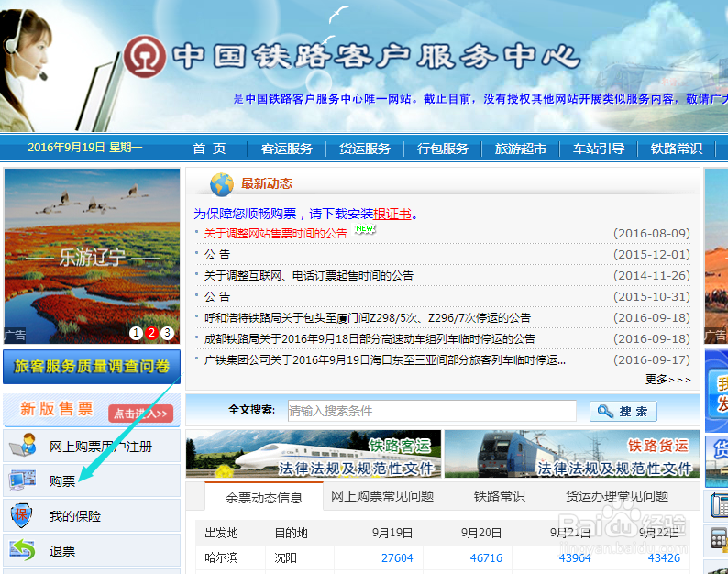The height and width of the screenshot is (574, 728).
Task: Click the 2016年9月19日 星期一 date text
Action: pyautogui.click(x=85, y=148)
